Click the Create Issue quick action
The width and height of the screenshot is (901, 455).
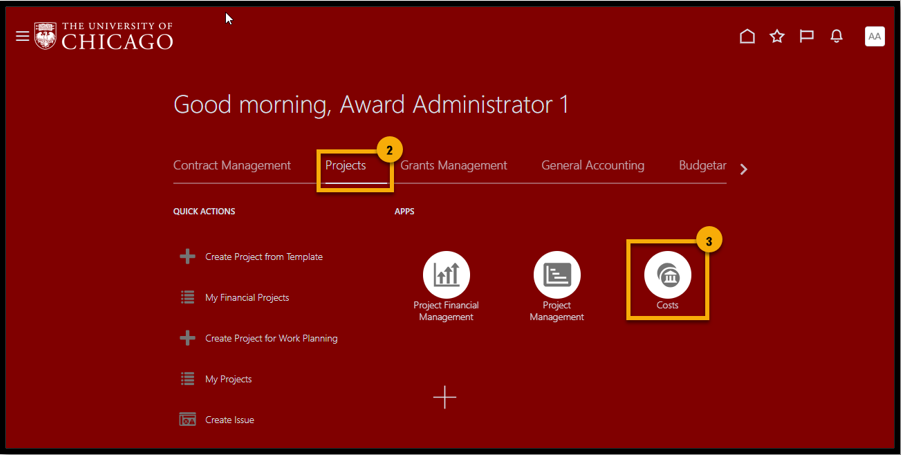click(x=229, y=420)
